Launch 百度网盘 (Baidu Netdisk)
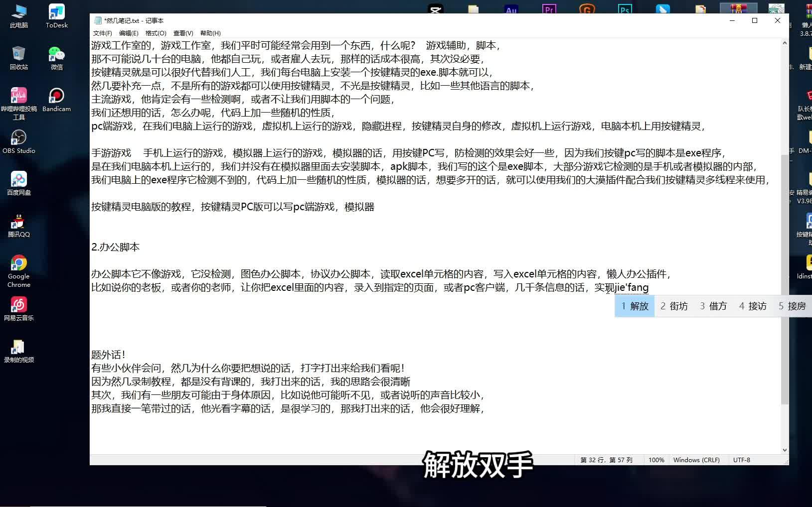Viewport: 812px width, 507px height. click(18, 182)
